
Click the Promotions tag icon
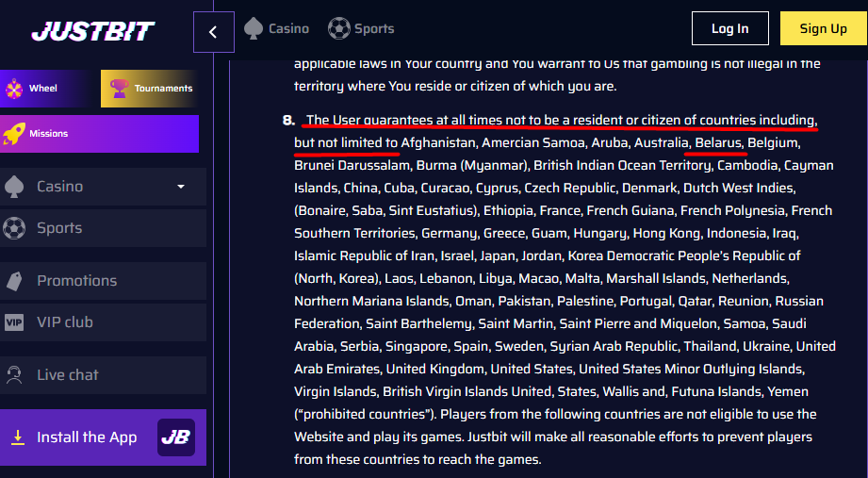pos(14,281)
